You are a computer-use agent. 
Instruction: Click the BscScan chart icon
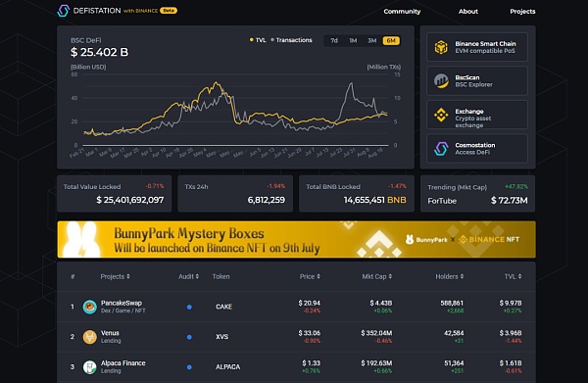441,81
